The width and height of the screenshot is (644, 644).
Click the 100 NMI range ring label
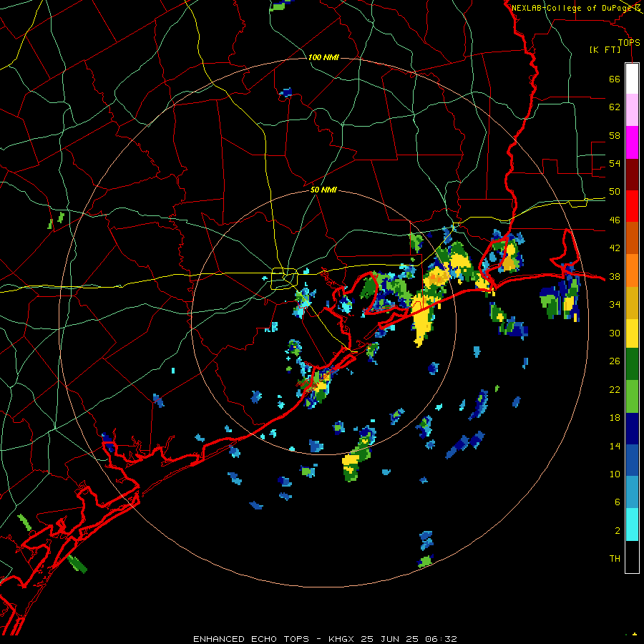323,57
